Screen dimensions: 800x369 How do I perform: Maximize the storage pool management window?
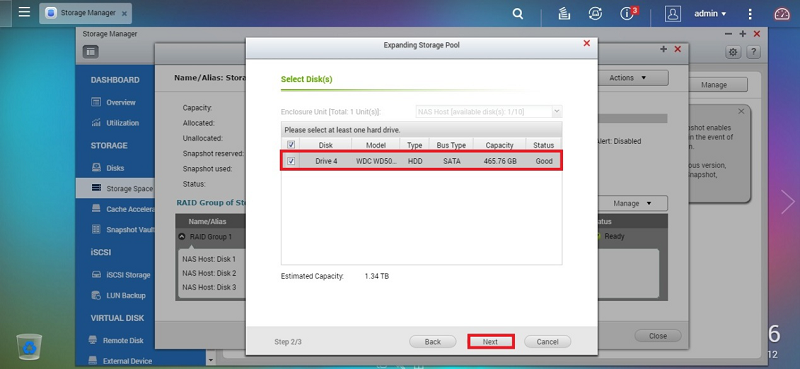click(663, 49)
